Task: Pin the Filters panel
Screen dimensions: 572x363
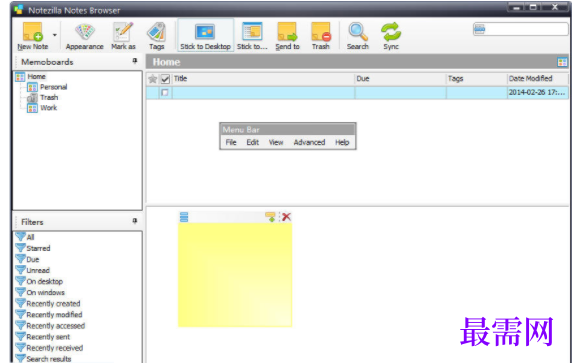Action: 135,221
